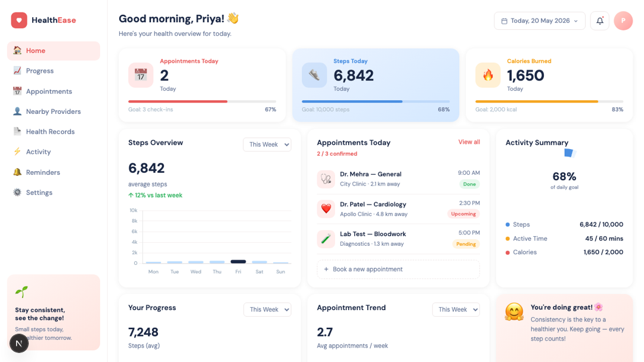Image resolution: width=644 pixels, height=362 pixels.
Task: Click the shoe icon in Steps Today card
Action: [314, 75]
